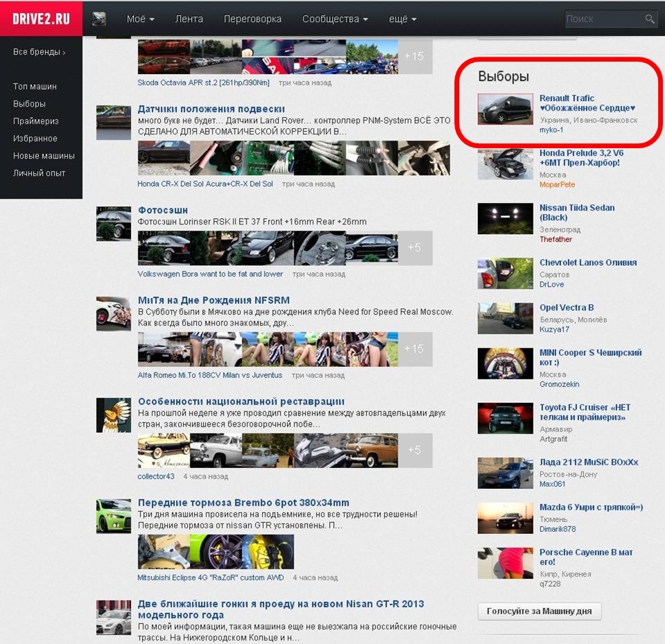The width and height of the screenshot is (665, 644).
Task: Open user Thefather profile
Action: (556, 240)
